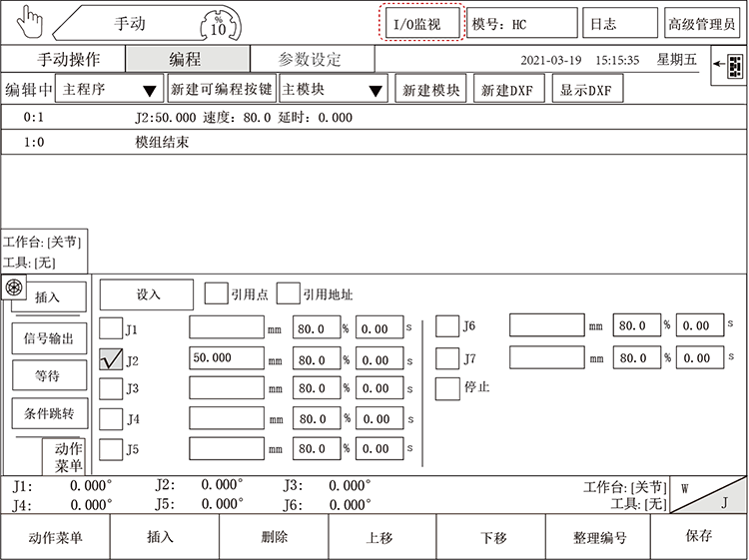Enable the J1 axis checkbox
The image size is (749, 560).
(x=112, y=328)
